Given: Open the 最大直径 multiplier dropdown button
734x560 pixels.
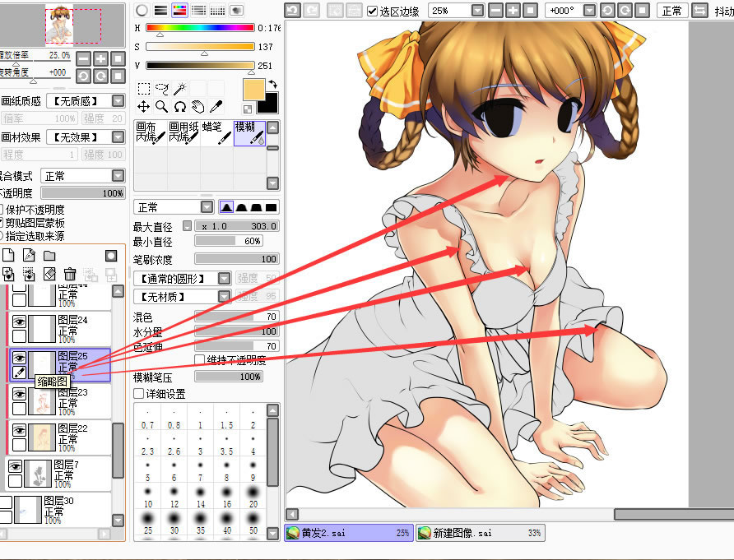Looking at the screenshot, I should 188,226.
